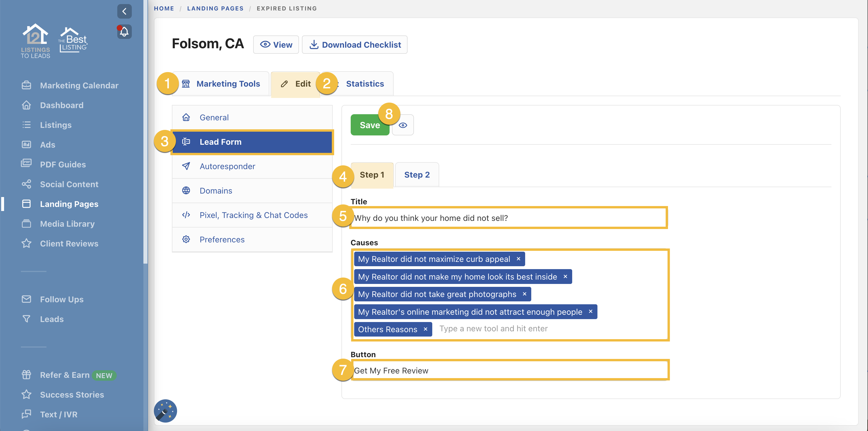Go to Social Content in the sidebar
Viewport: 868px width, 431px height.
click(x=69, y=184)
